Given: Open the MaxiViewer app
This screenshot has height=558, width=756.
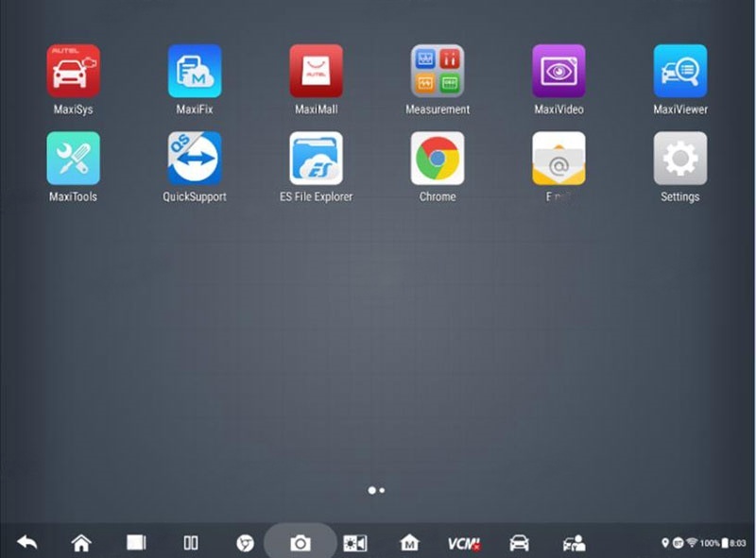Looking at the screenshot, I should pos(680,72).
